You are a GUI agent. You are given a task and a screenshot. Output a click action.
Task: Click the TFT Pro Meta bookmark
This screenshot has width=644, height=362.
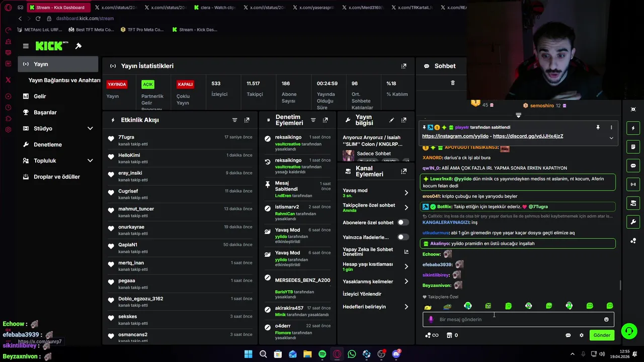142,30
